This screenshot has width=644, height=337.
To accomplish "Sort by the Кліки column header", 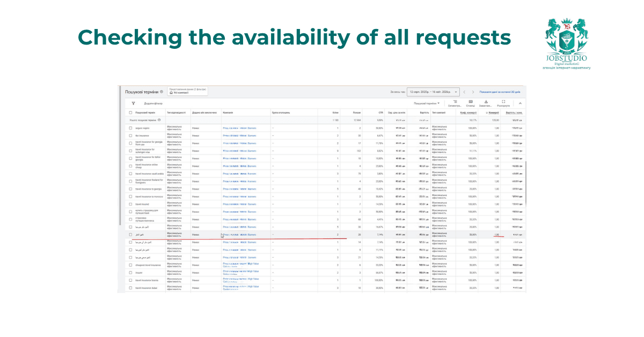I will click(335, 113).
